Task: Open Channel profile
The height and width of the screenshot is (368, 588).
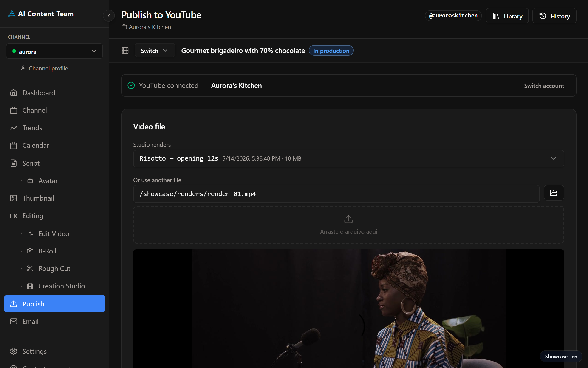Action: [x=45, y=68]
